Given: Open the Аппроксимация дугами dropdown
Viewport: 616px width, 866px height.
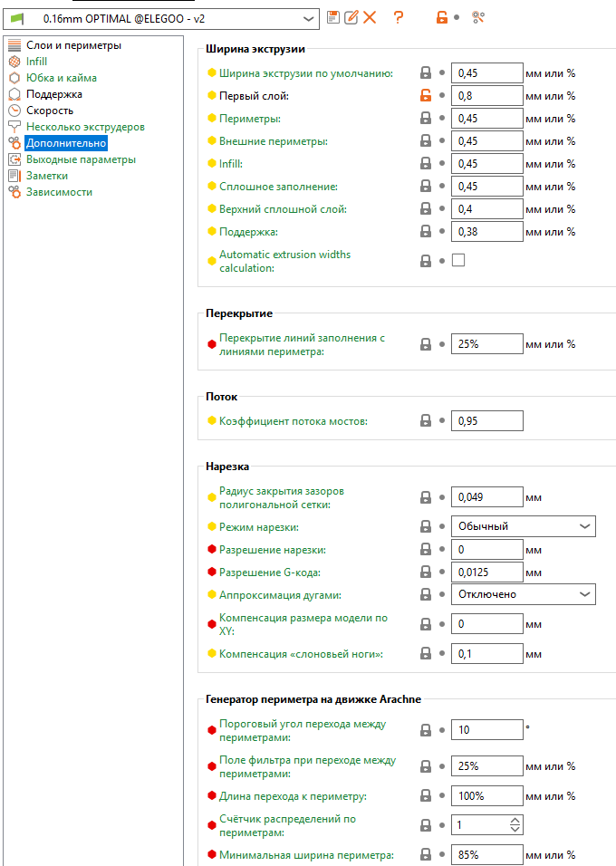Looking at the screenshot, I should click(523, 594).
